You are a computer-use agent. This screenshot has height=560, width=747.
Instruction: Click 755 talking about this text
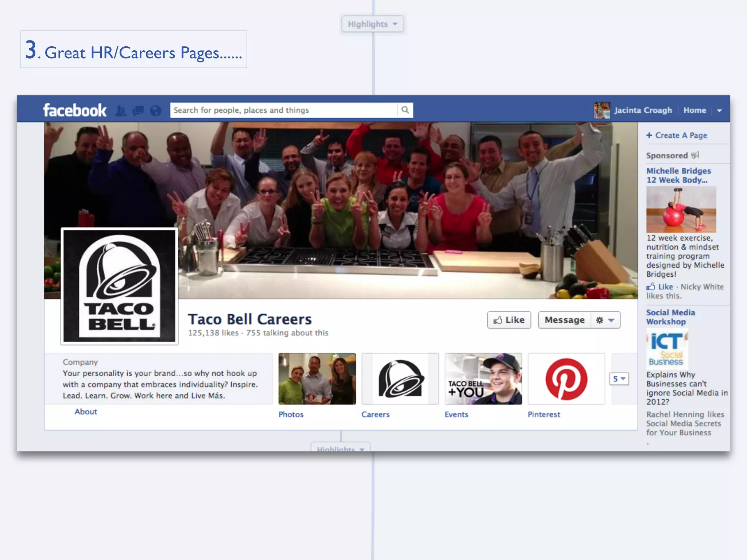287,333
